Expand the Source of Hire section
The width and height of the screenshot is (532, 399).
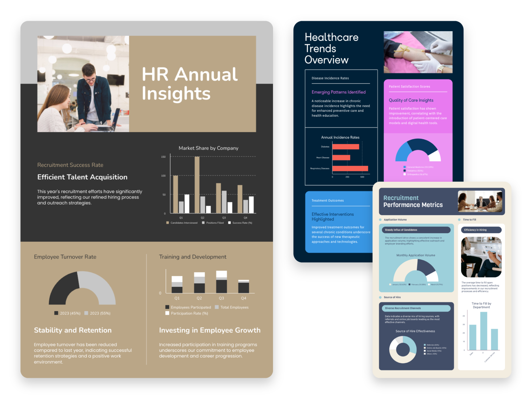pos(392,297)
